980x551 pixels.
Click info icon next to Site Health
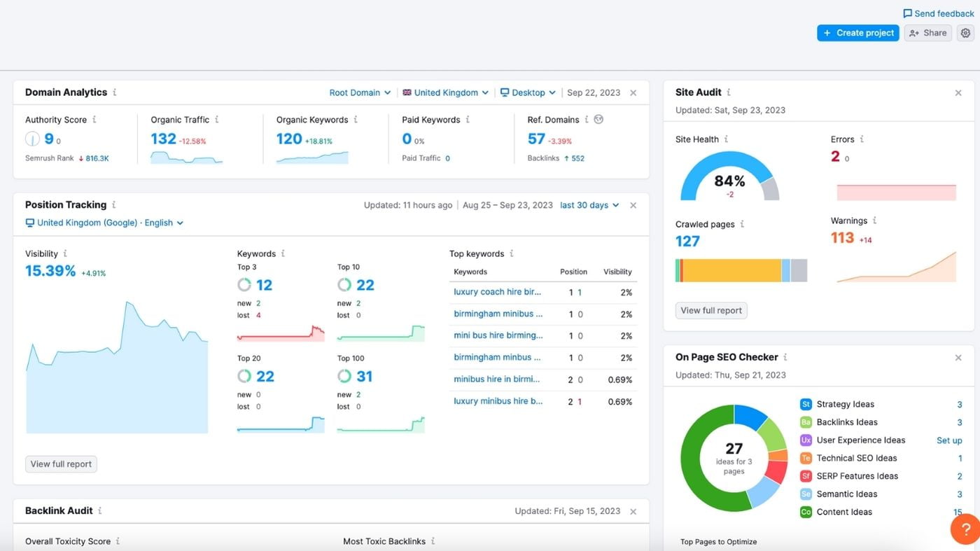pyautogui.click(x=726, y=139)
